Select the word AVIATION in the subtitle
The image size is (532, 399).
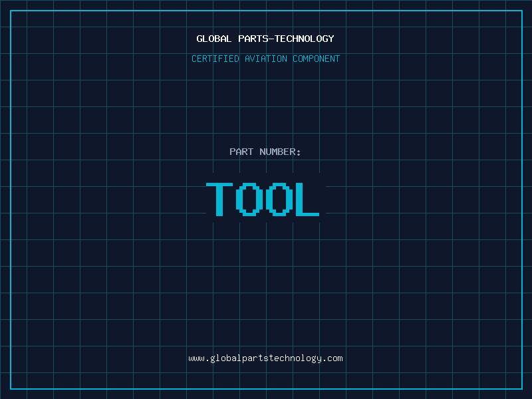(x=265, y=59)
